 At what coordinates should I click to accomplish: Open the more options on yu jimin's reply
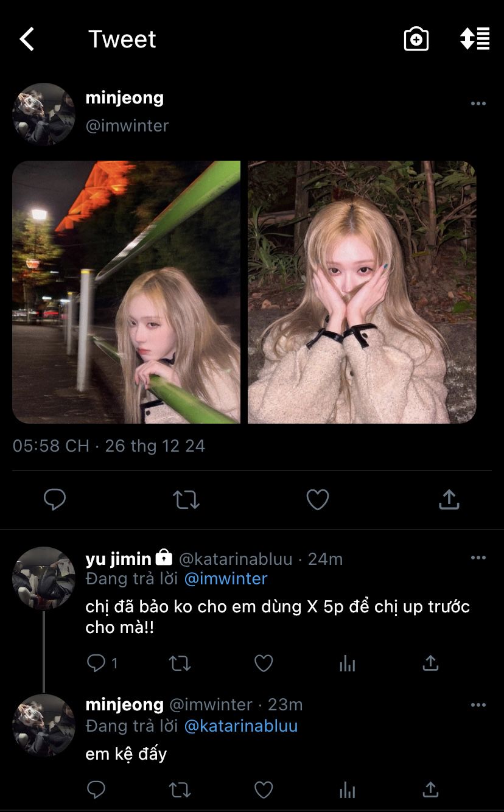pyautogui.click(x=478, y=558)
